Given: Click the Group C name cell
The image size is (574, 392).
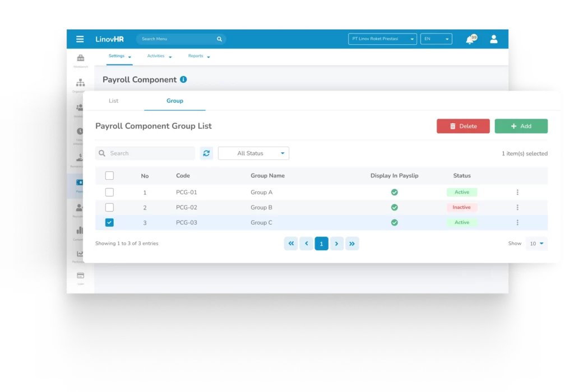Looking at the screenshot, I should [261, 222].
